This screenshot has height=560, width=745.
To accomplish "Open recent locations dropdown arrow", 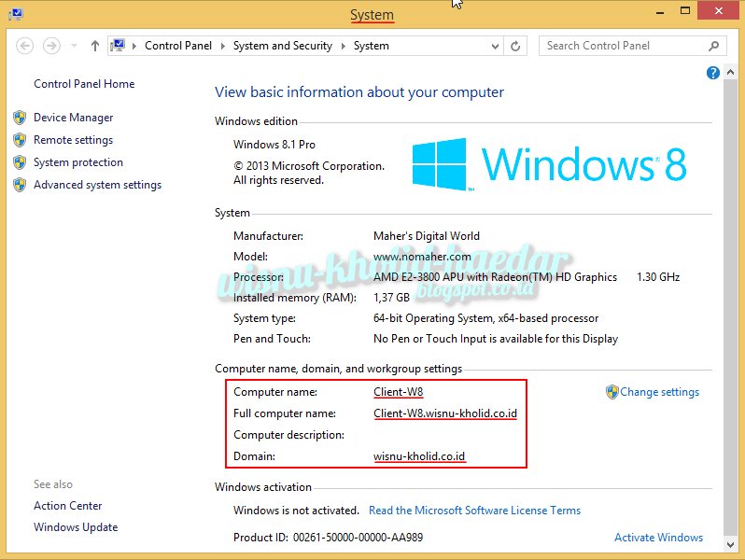I will click(x=74, y=46).
